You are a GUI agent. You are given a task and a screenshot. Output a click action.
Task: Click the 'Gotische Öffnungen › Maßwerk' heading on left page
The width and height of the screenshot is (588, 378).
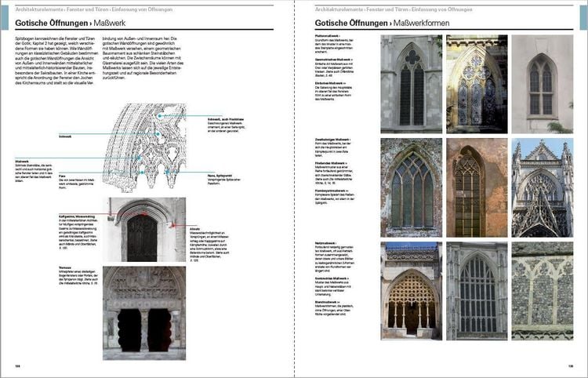click(70, 24)
